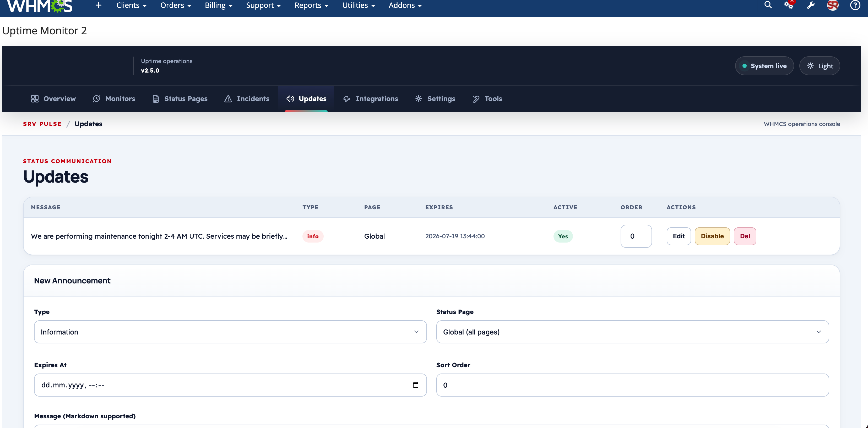Screen dimensions: 868x428
Task: Switch to the Incidents tab label
Action: click(x=253, y=99)
